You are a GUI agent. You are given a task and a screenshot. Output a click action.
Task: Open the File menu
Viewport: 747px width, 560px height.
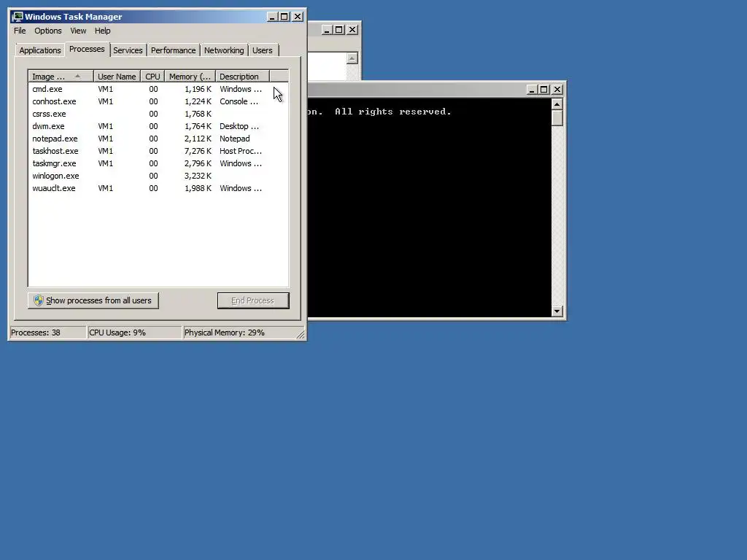point(20,31)
